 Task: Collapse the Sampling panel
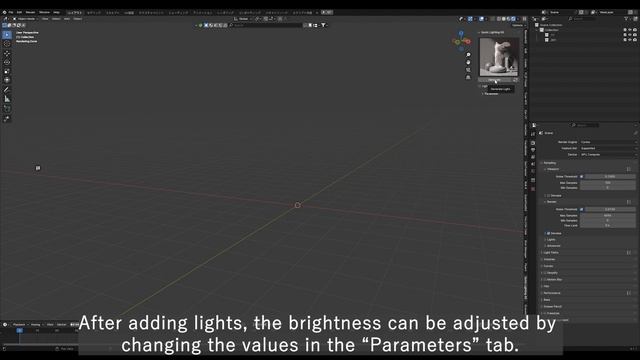click(549, 163)
